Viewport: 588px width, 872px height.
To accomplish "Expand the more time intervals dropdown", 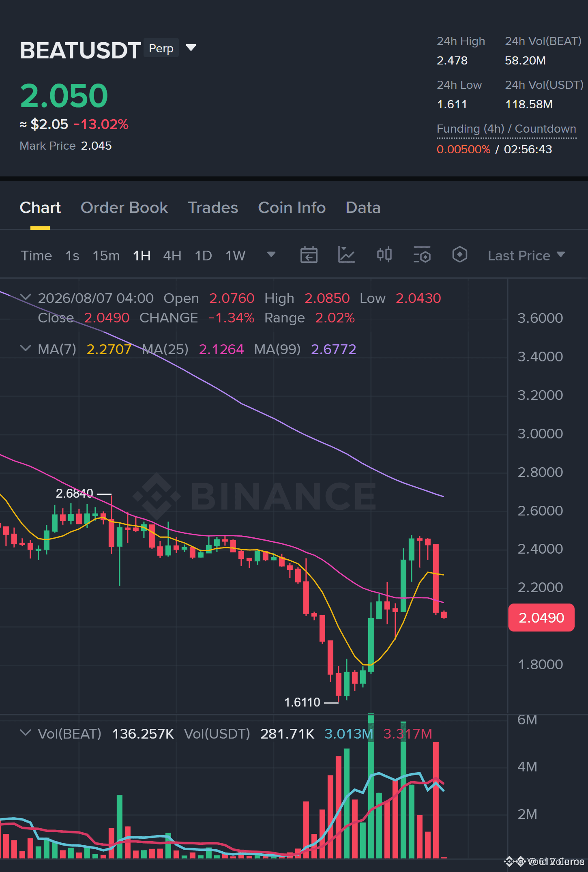I will (271, 255).
